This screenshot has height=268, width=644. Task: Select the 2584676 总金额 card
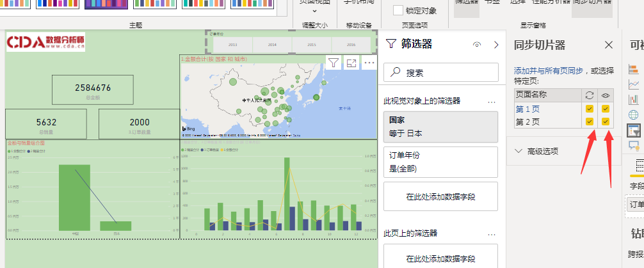coord(92,90)
